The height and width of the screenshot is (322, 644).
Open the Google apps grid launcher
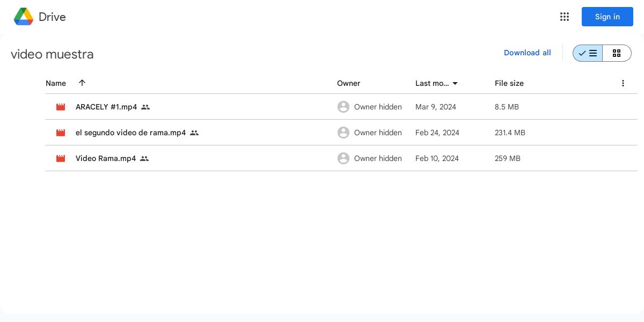[565, 17]
